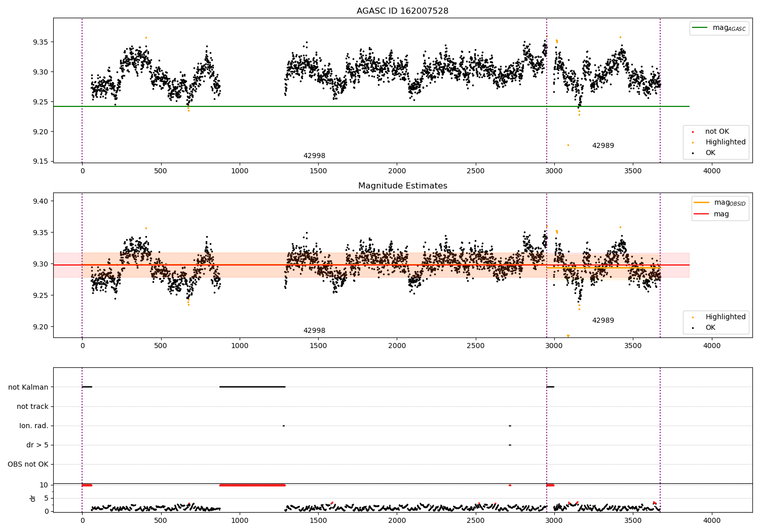Screen dimensions: 760x532
Task: Click "Highlighted" legend entry in Magnitude Estimates plot
Action: coord(726,317)
